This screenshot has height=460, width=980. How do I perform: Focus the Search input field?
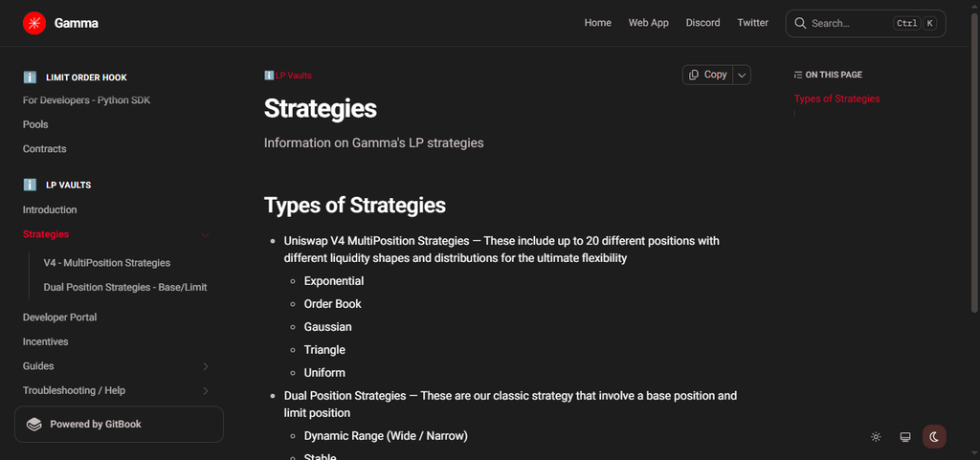pos(865,23)
